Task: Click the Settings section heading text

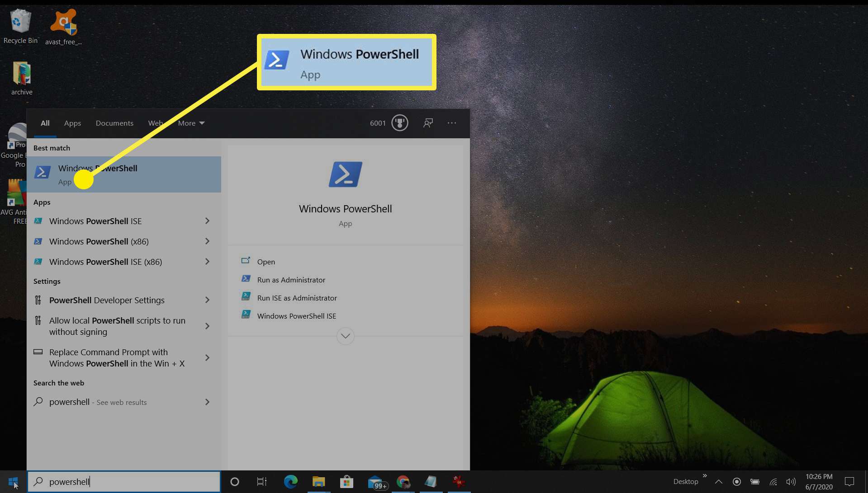Action: coord(47,281)
